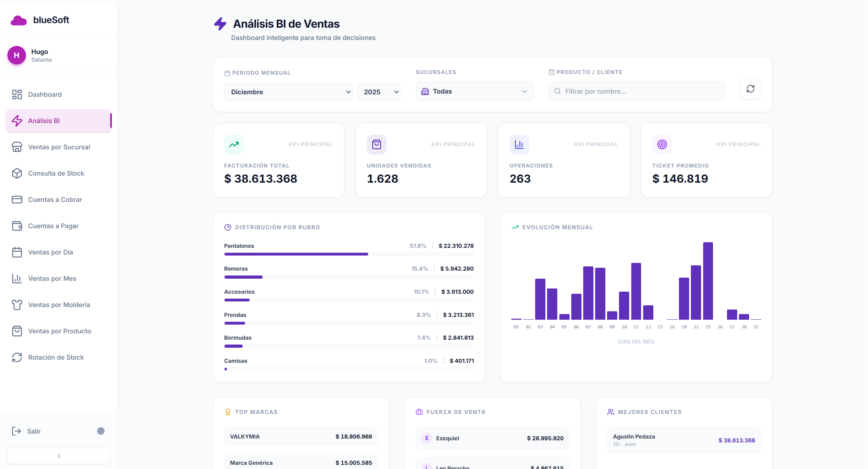Select the Ventas por Moldería shirt icon
The image size is (868, 469).
click(x=17, y=305)
